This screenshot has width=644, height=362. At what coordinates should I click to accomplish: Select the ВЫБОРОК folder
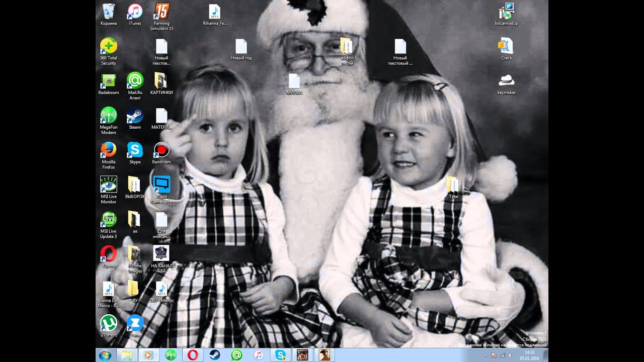135,188
